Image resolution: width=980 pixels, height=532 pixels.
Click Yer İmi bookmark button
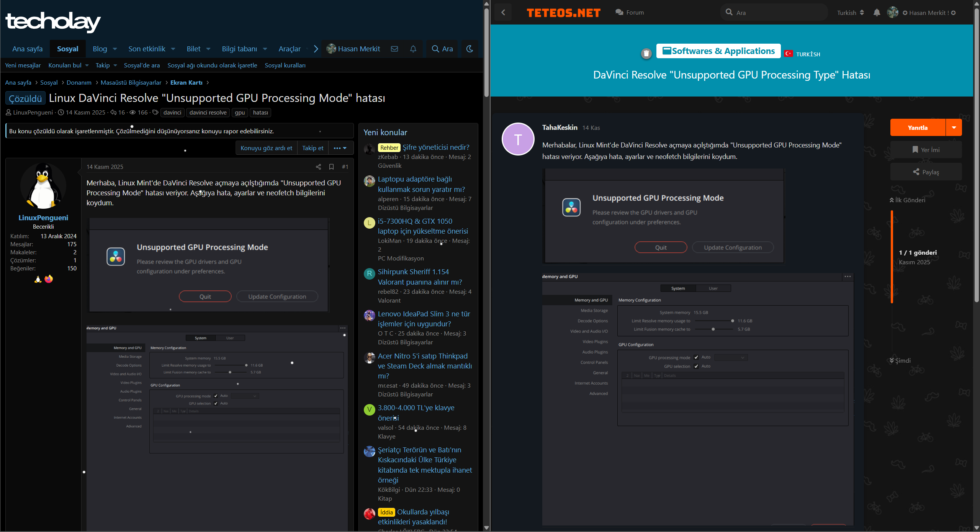(926, 150)
